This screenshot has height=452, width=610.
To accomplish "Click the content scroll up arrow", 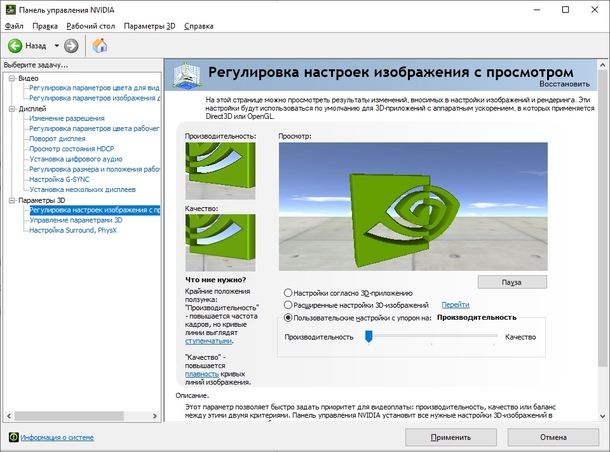I will (x=603, y=65).
